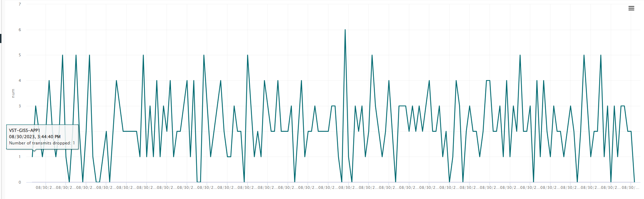Click the 'num' y-axis title
The image size is (644, 199).
13,93
